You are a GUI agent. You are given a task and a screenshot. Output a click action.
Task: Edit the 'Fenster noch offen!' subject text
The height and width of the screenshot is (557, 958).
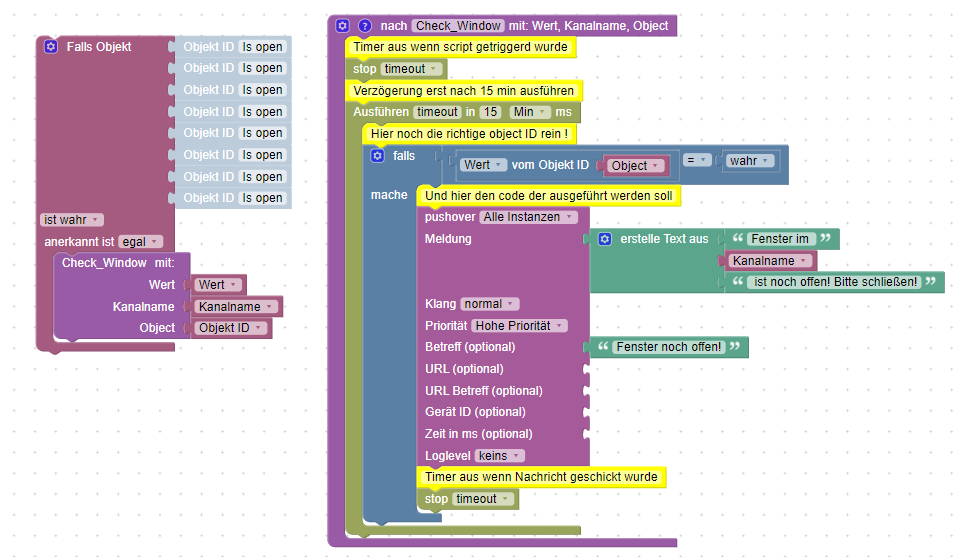(x=669, y=347)
